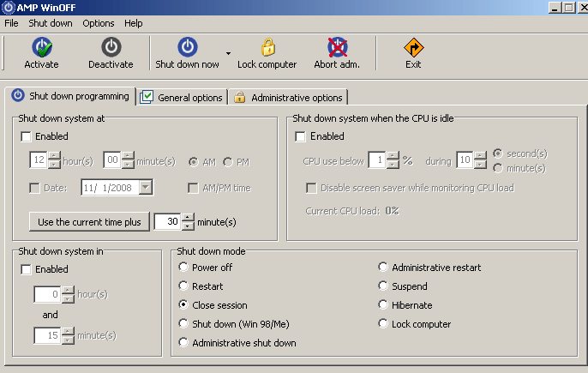Check Disable screen saver while monitoring CPU
Image resolution: width=588 pixels, height=373 pixels.
click(311, 188)
